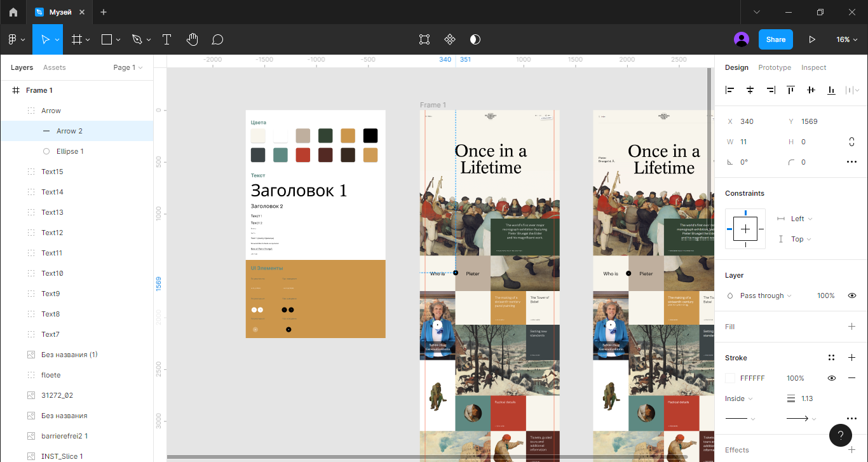Toggle stroke FFFFFF visibility eye
The width and height of the screenshot is (868, 462).
831,378
